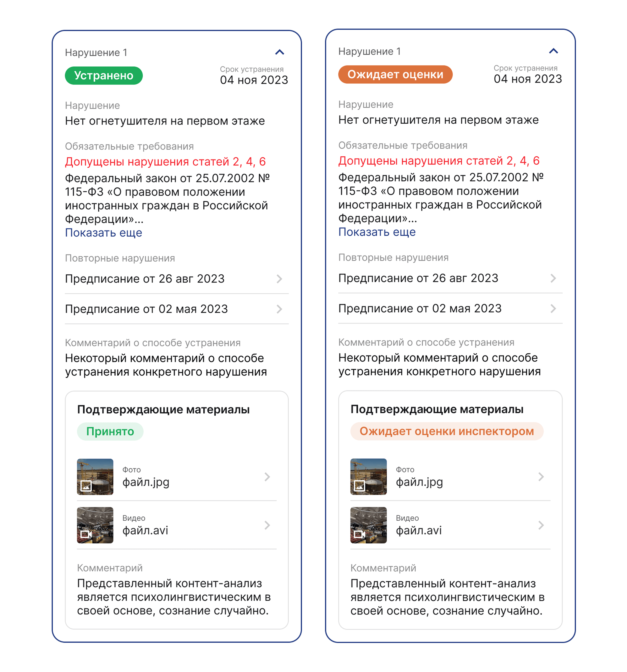Click the файл.avi row arrow, left card
Image resolution: width=627 pixels, height=672 pixels.
coord(267,525)
